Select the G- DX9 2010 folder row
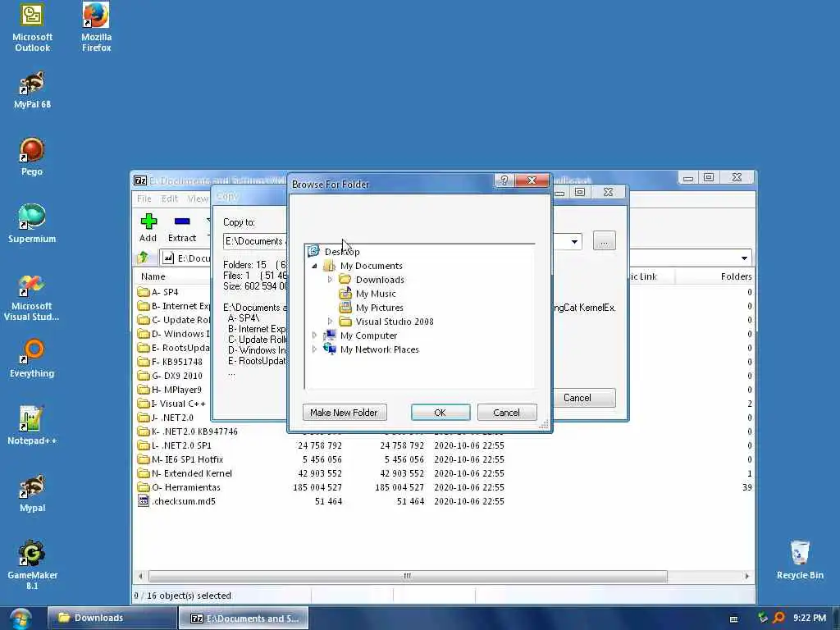Screen dimensions: 840x630 tap(171, 376)
